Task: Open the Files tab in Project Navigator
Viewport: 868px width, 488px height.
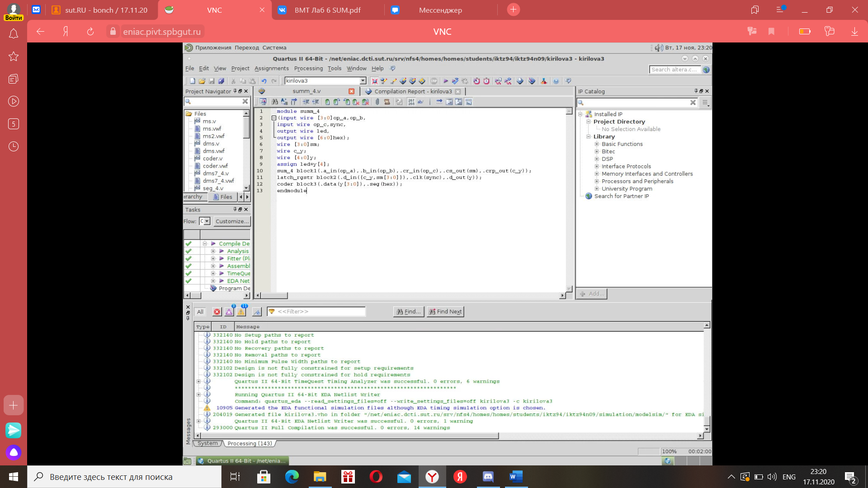Action: click(222, 197)
